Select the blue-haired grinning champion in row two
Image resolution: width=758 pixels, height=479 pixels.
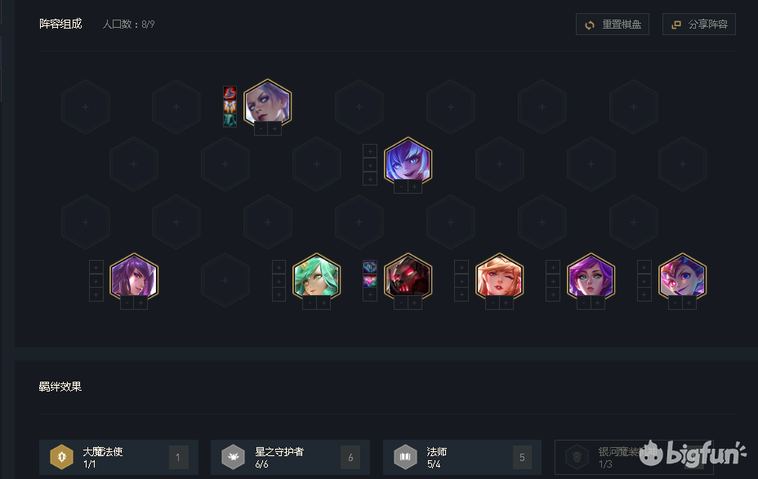click(x=408, y=160)
